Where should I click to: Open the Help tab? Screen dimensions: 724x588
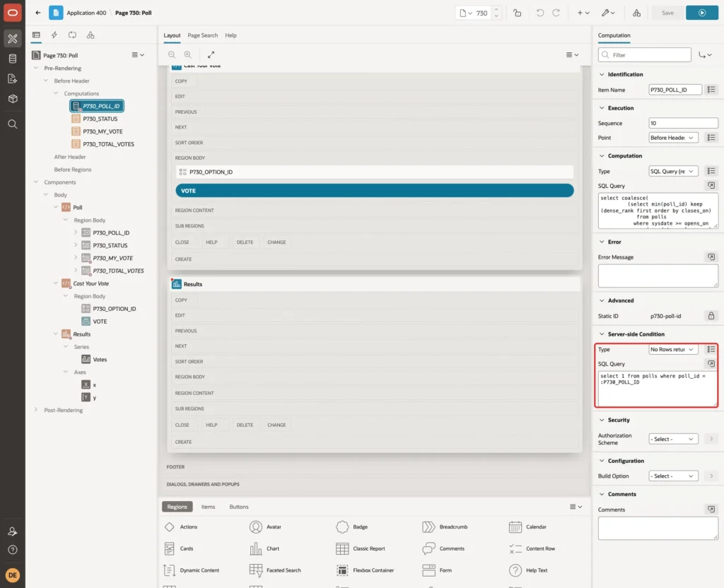[x=230, y=35]
